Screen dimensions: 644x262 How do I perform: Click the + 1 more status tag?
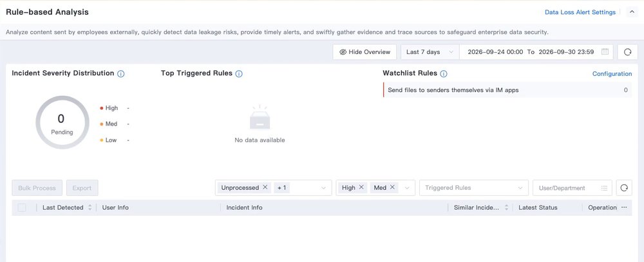pyautogui.click(x=282, y=188)
